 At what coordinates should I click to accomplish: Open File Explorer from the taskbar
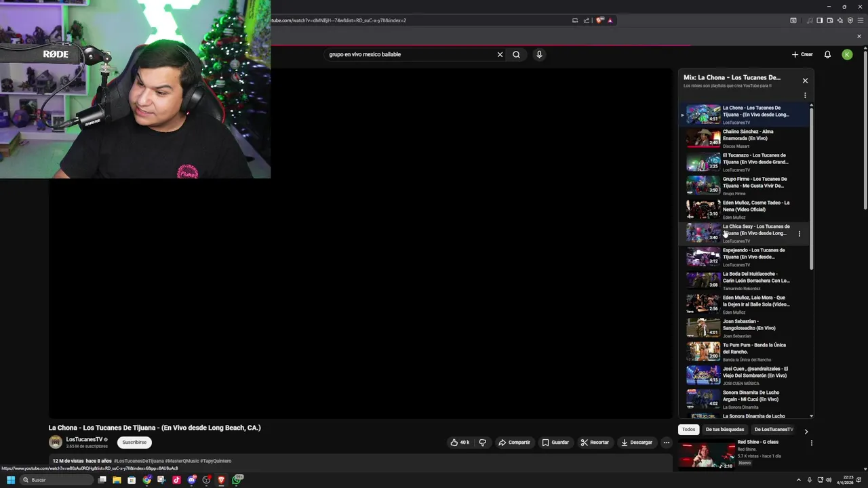tap(117, 480)
